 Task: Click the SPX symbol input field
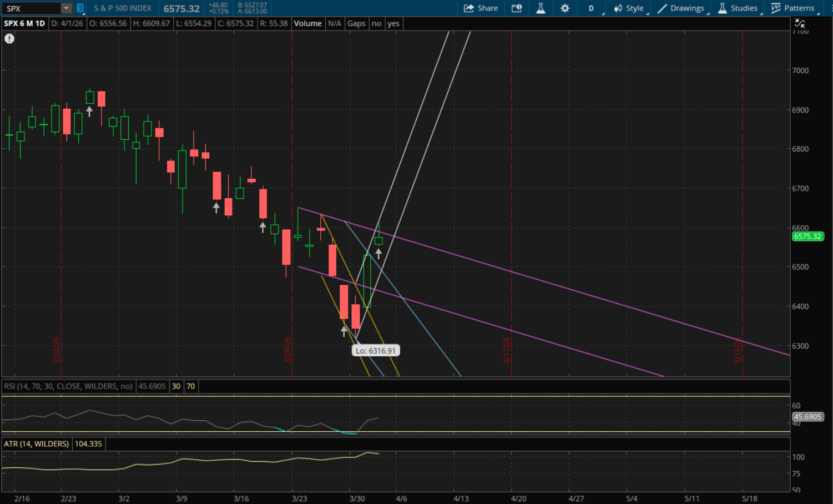tap(31, 8)
